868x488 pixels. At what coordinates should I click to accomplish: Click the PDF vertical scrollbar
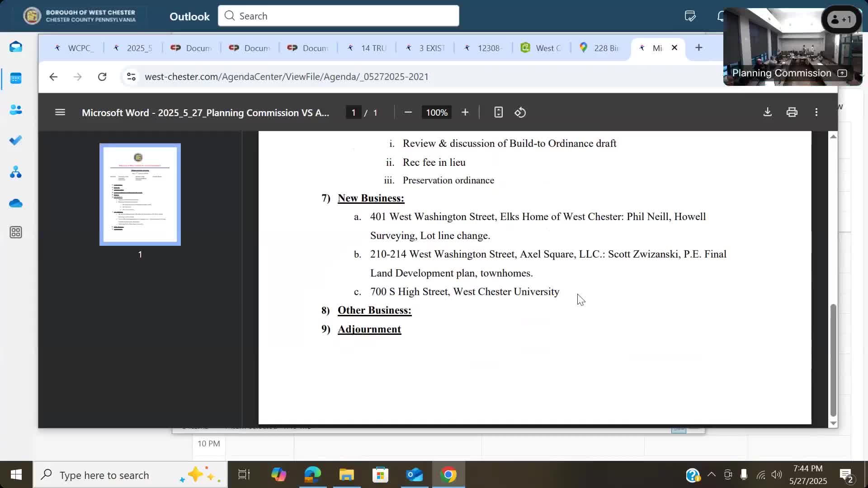(x=833, y=360)
